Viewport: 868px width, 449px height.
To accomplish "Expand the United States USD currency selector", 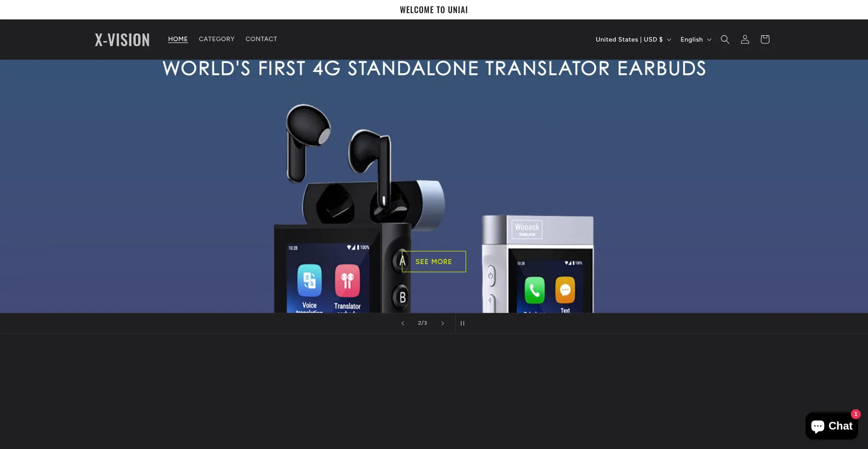I will tap(633, 39).
